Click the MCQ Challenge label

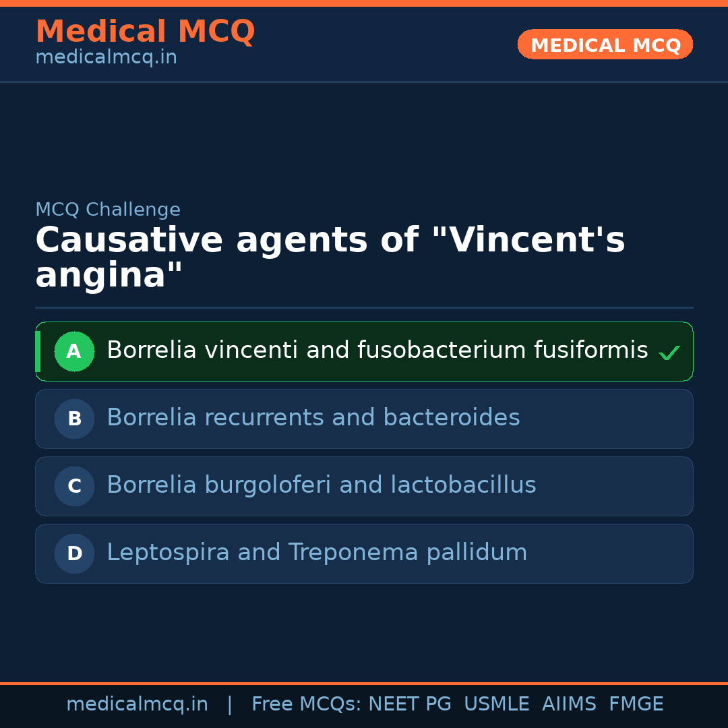click(x=108, y=210)
